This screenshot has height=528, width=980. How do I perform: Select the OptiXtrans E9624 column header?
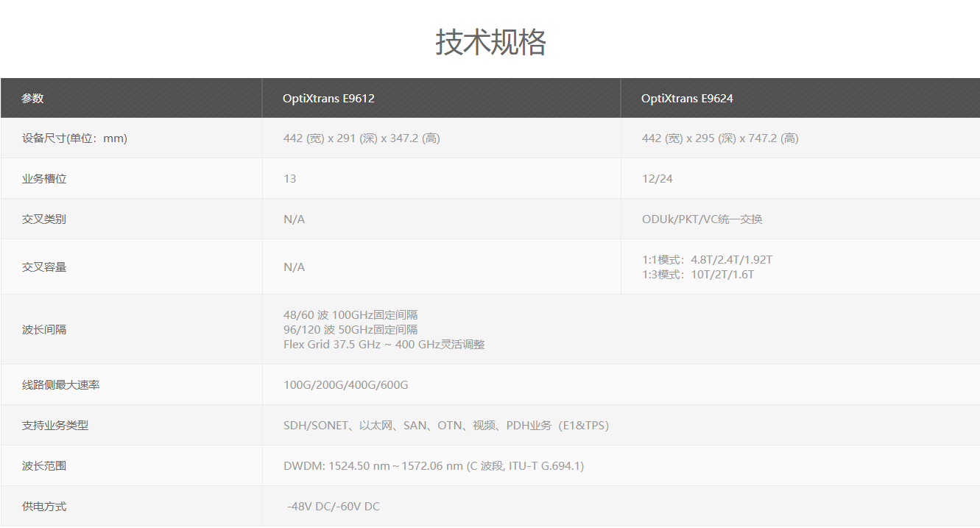point(687,98)
